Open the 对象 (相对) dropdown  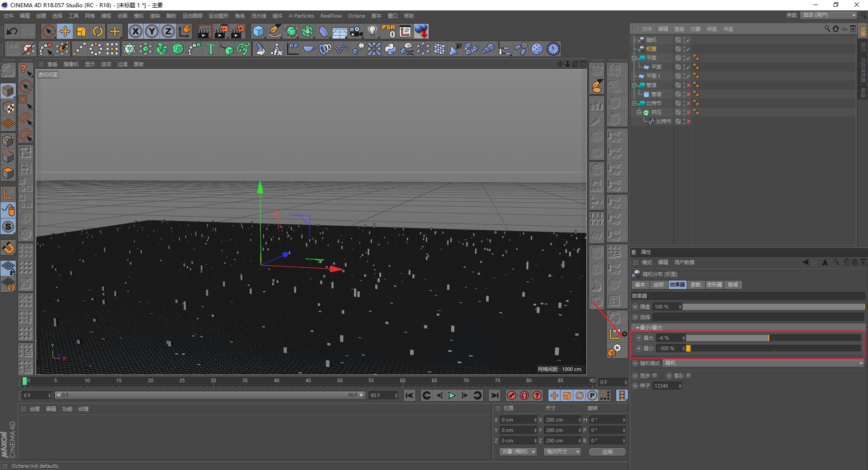coord(518,452)
